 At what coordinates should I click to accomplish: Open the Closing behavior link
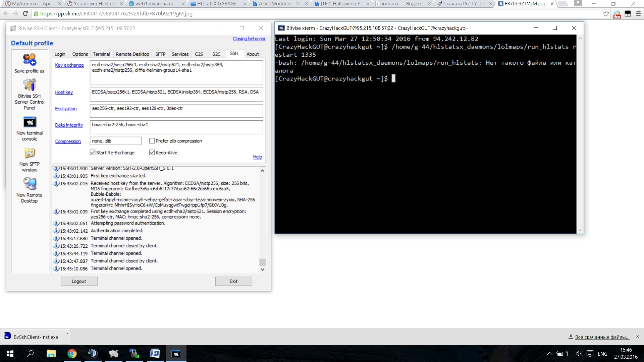point(249,39)
